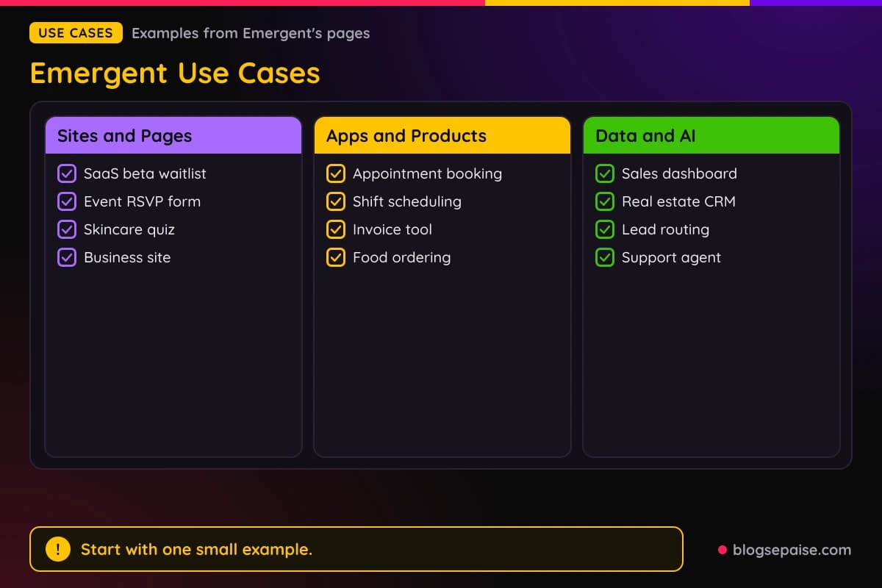Click 'Examples from Emergent's pages' subtitle

(251, 33)
